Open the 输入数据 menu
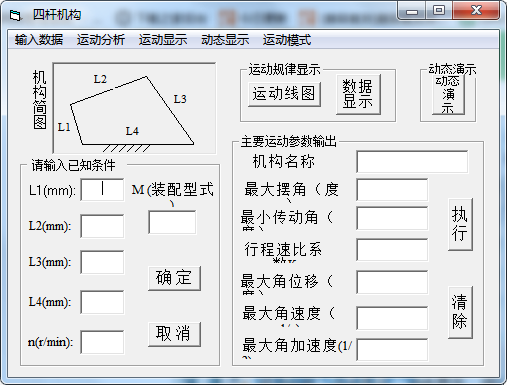Screen dimensions: 507x385 [39, 40]
